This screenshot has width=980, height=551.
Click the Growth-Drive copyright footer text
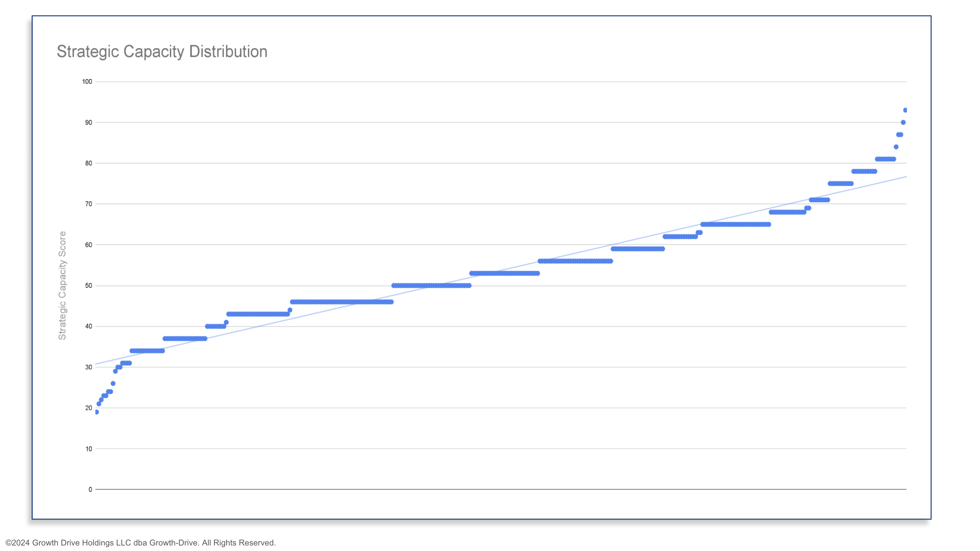pos(140,543)
